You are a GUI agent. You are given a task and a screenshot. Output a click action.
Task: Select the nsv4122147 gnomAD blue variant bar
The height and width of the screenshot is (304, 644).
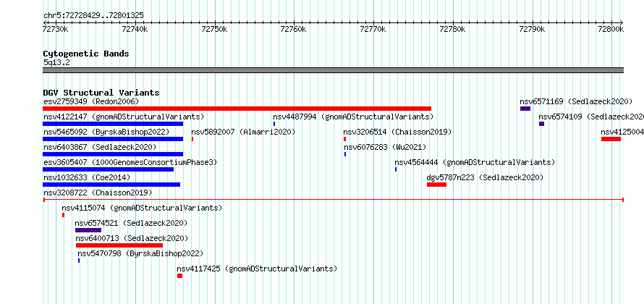click(113, 124)
